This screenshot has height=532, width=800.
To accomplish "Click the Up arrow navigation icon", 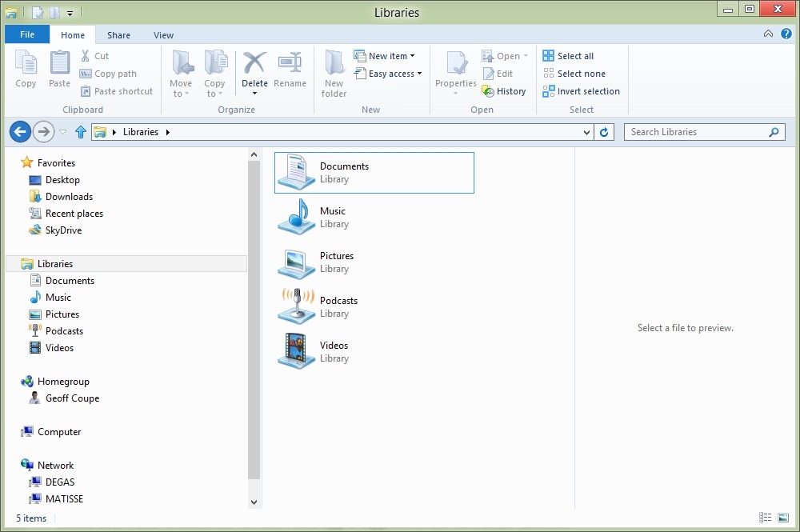I will click(x=80, y=132).
